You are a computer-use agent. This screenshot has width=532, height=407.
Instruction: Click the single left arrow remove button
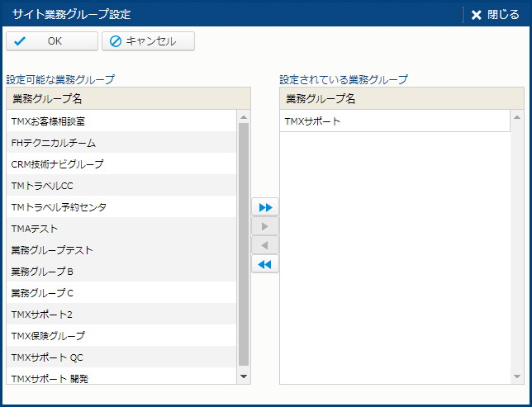[265, 245]
